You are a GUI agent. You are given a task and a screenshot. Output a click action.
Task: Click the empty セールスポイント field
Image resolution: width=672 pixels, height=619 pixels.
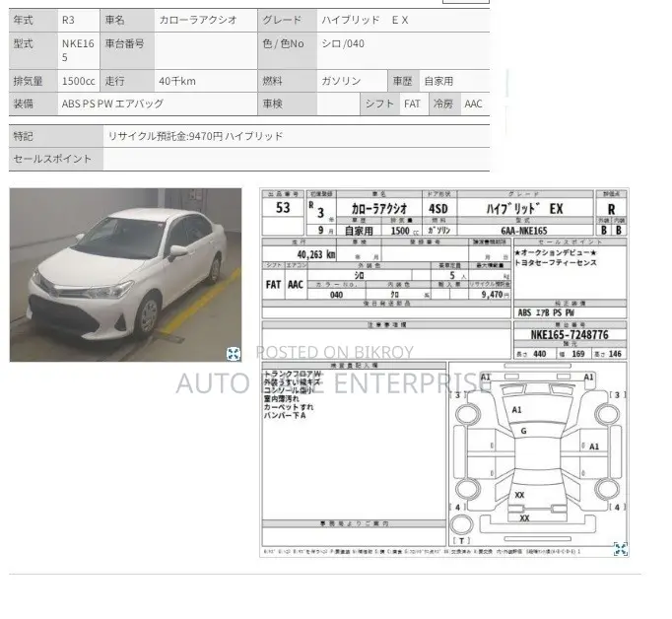(x=297, y=159)
